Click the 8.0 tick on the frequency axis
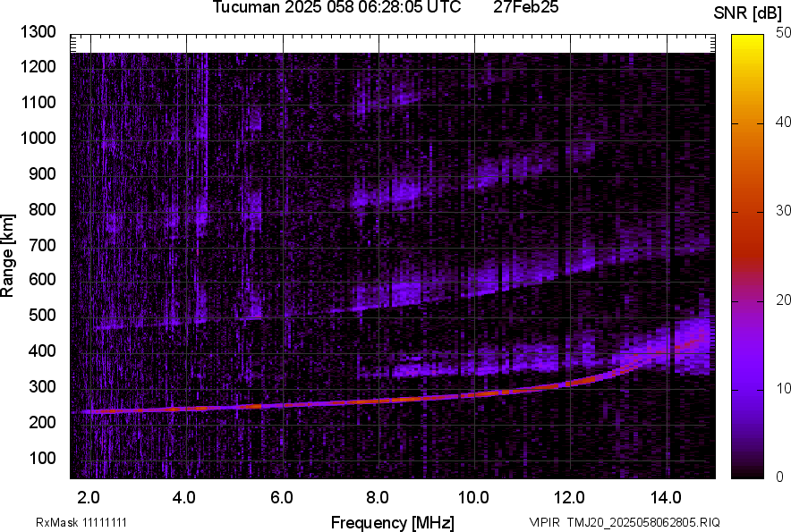791x532 pixels. click(378, 497)
